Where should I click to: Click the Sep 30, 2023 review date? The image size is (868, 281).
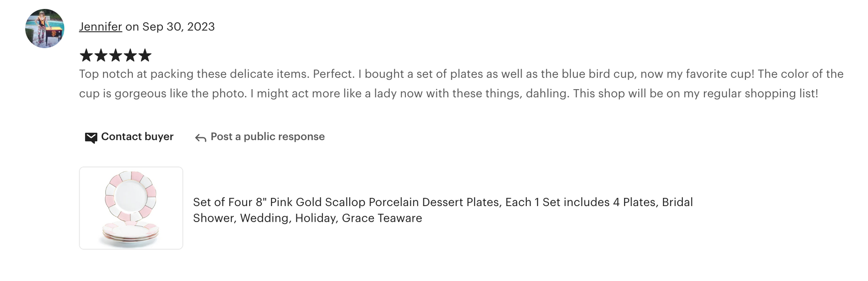click(178, 27)
